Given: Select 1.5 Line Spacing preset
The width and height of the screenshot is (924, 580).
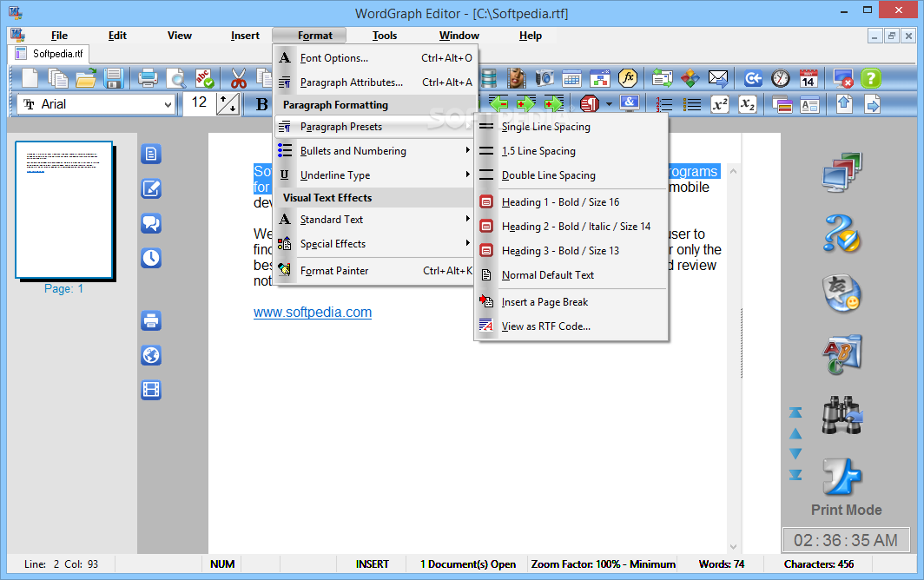Looking at the screenshot, I should pyautogui.click(x=571, y=151).
